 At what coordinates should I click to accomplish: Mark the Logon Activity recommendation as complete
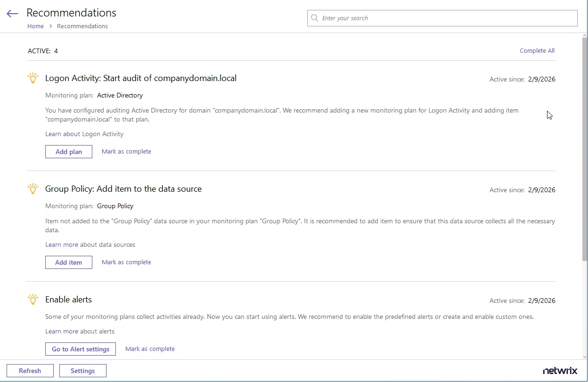click(x=126, y=151)
